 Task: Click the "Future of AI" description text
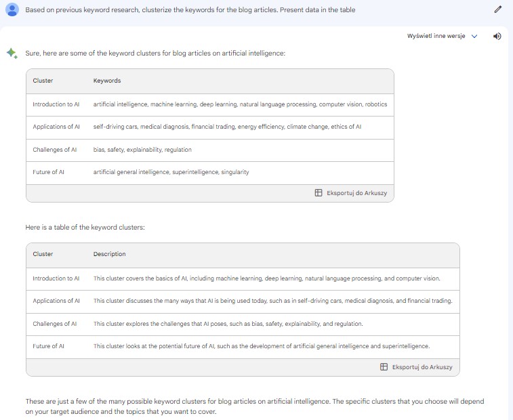(x=261, y=346)
